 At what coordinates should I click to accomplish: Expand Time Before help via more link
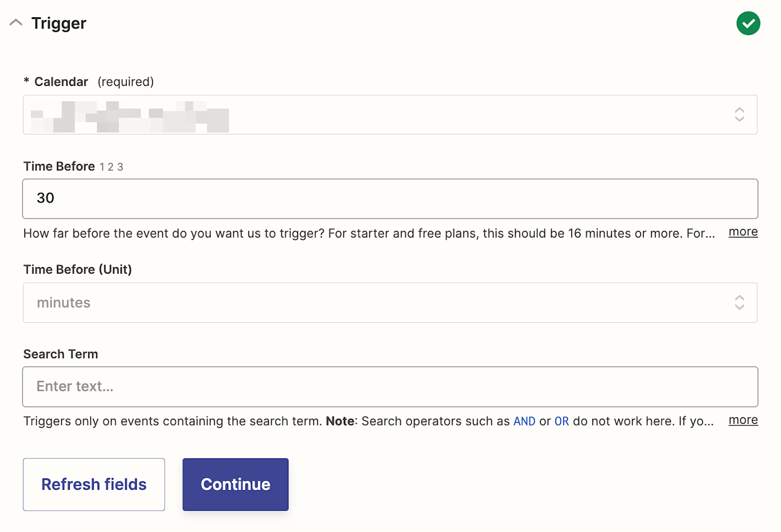[743, 232]
